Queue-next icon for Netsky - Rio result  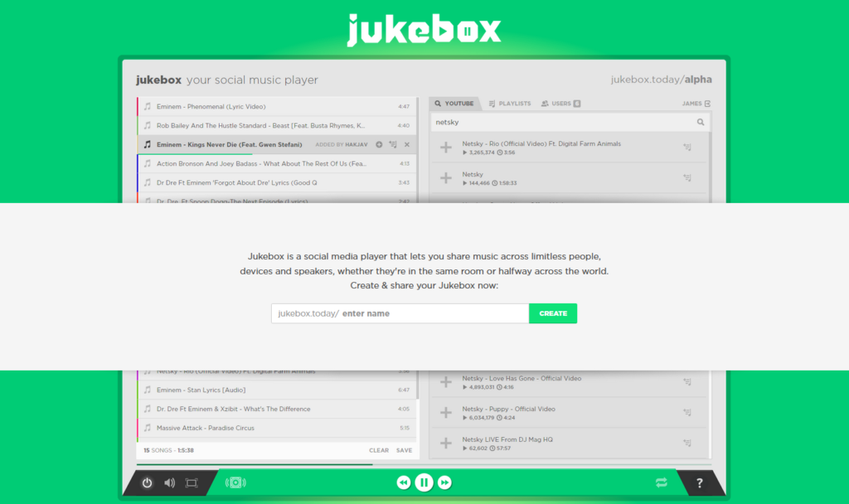coord(687,148)
